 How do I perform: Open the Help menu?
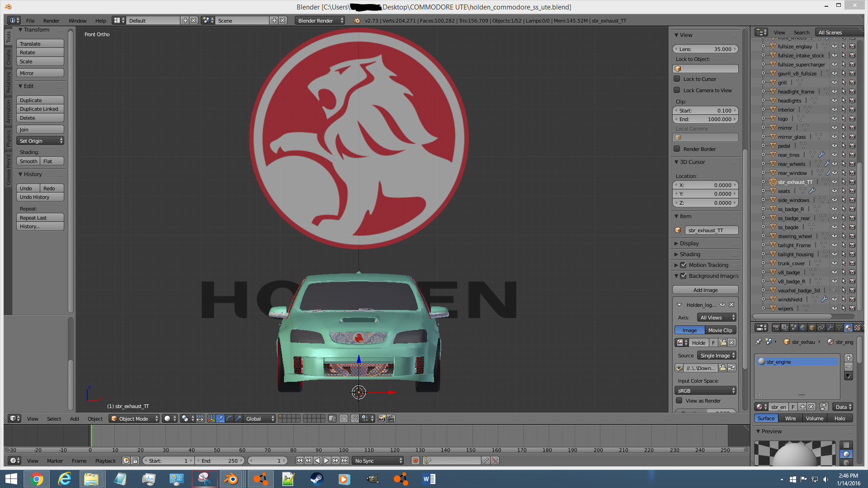100,21
